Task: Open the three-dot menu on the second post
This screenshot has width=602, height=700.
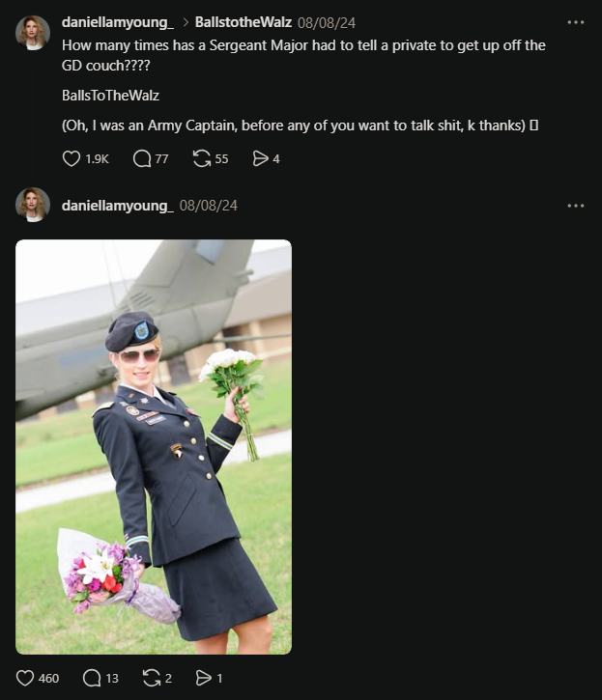Action: click(576, 206)
